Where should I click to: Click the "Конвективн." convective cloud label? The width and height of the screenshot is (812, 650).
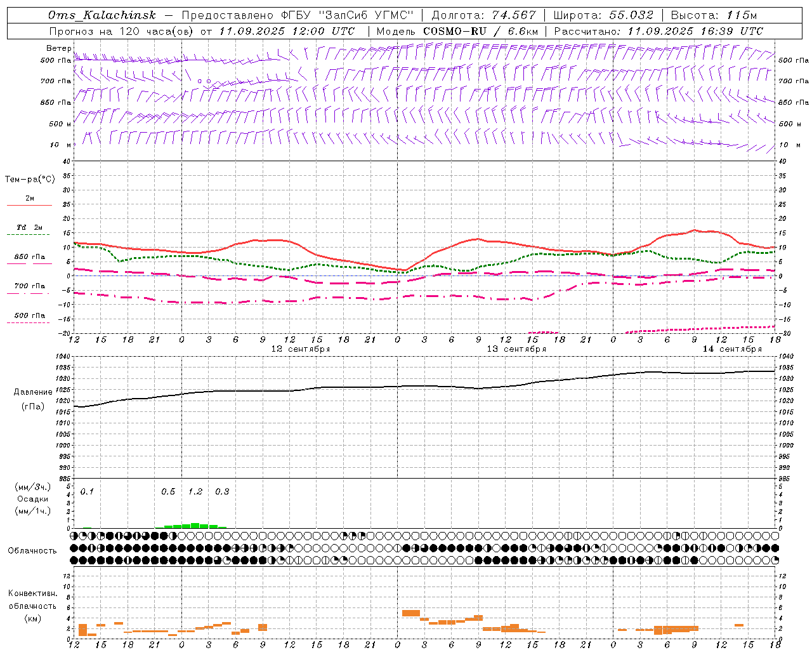coord(32,594)
